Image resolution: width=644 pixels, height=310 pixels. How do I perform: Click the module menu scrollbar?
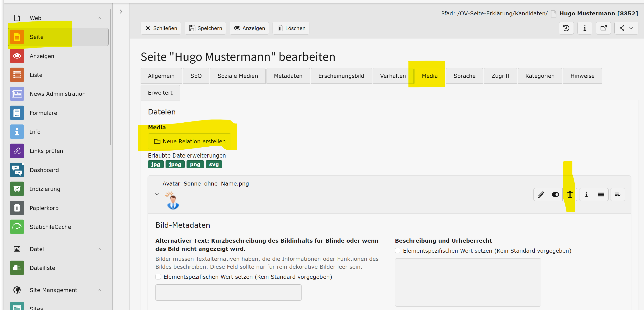pos(111,77)
